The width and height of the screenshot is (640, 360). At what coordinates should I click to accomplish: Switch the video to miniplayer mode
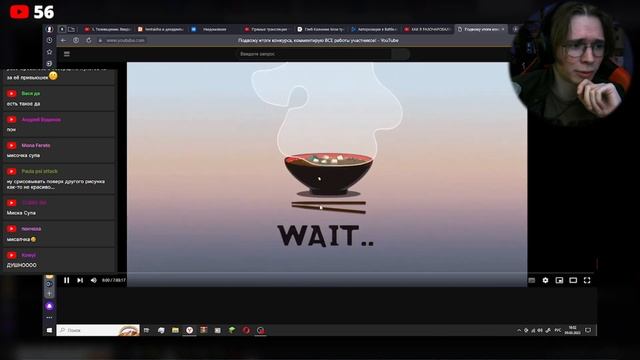[x=559, y=280]
